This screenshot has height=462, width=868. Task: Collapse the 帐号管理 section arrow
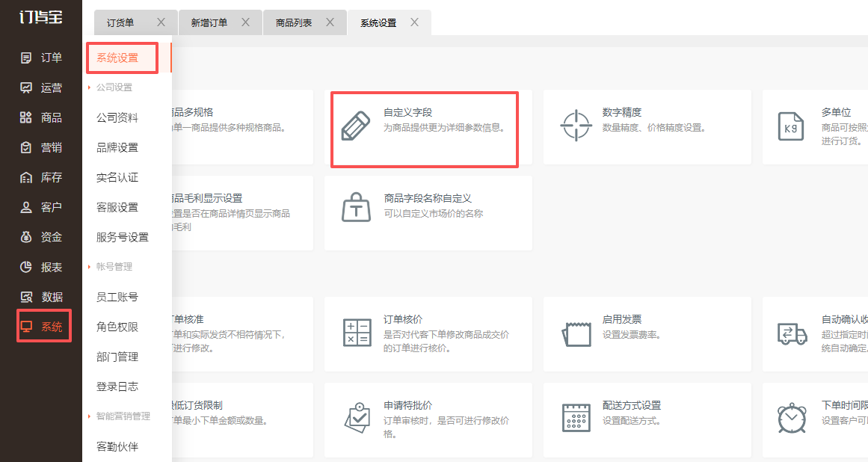(89, 267)
